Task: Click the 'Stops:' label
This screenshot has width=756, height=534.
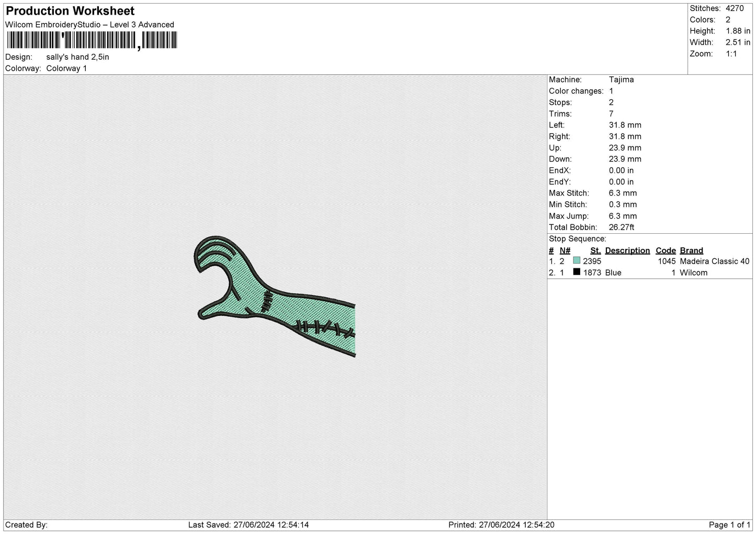Action: [560, 103]
